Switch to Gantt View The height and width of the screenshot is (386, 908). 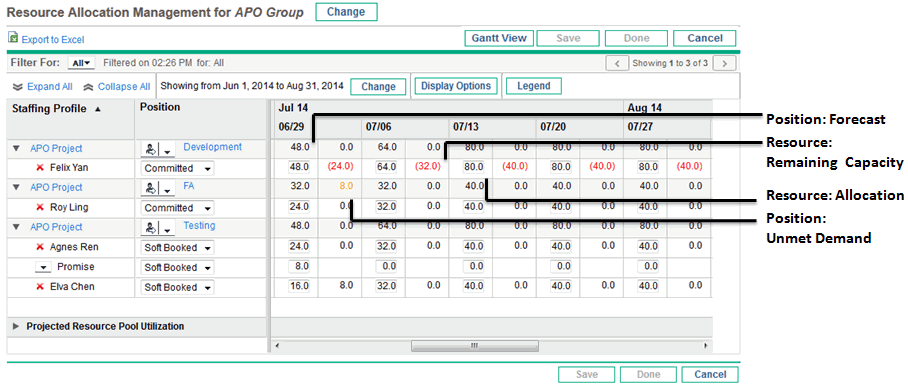pos(499,38)
